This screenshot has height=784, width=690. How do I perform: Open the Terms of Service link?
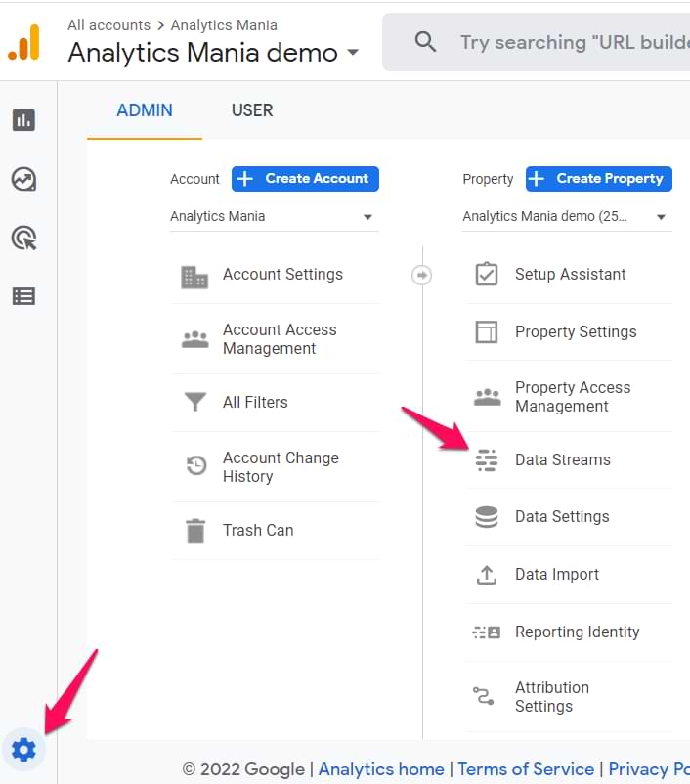click(526, 769)
